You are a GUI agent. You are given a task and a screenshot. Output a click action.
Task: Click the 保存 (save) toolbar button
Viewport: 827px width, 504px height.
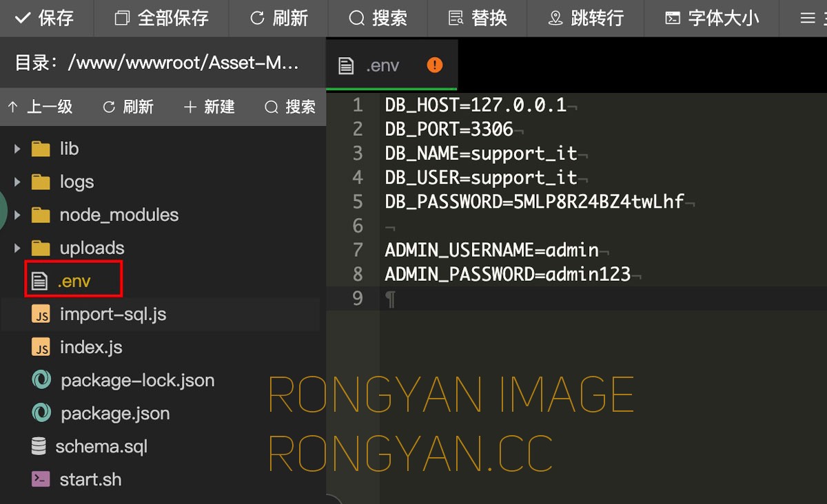[44, 18]
